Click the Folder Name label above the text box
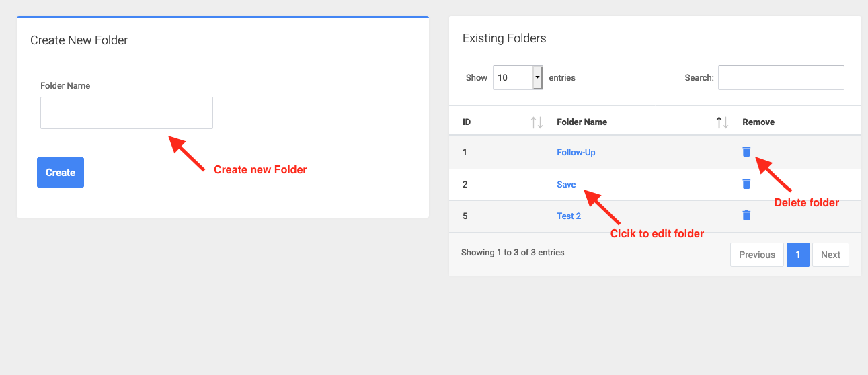Screen dimensions: 868x375 point(65,86)
